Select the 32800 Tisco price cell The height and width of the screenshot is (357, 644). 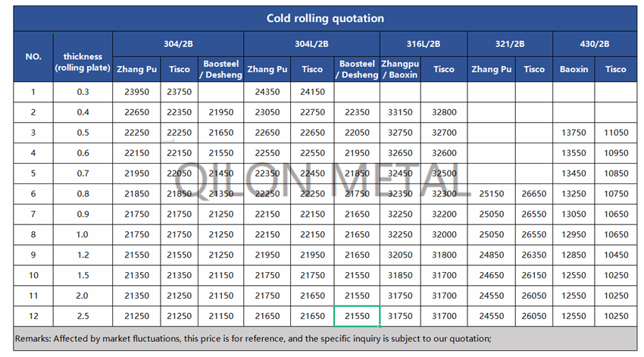(x=444, y=113)
